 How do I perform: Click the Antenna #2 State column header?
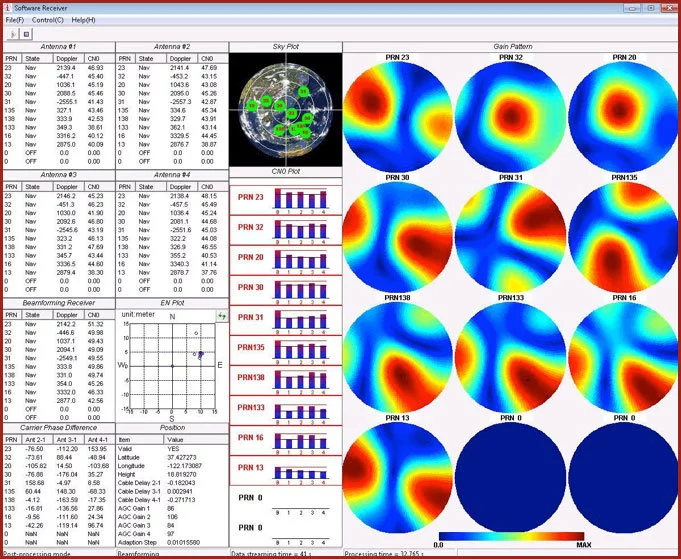[x=150, y=59]
